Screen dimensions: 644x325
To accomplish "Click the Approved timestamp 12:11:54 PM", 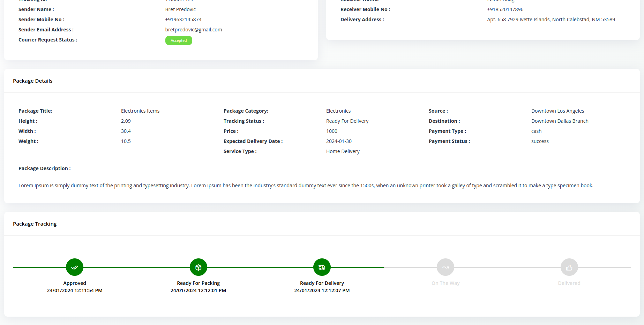I will tap(75, 290).
